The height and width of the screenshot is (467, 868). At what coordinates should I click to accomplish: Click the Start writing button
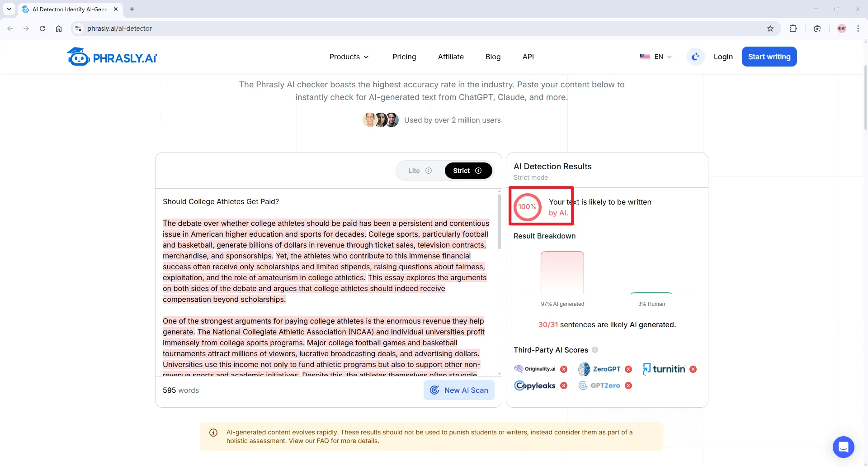tap(769, 57)
